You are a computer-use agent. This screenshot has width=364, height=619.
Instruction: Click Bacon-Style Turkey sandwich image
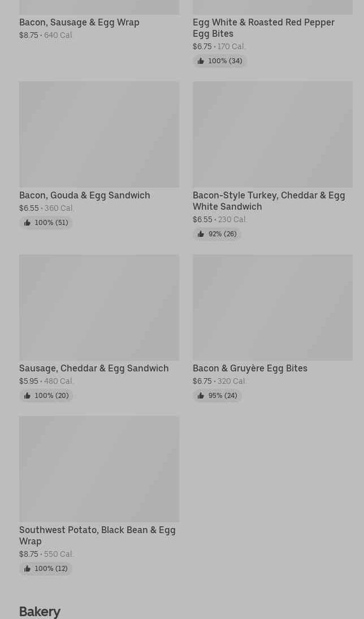(272, 135)
